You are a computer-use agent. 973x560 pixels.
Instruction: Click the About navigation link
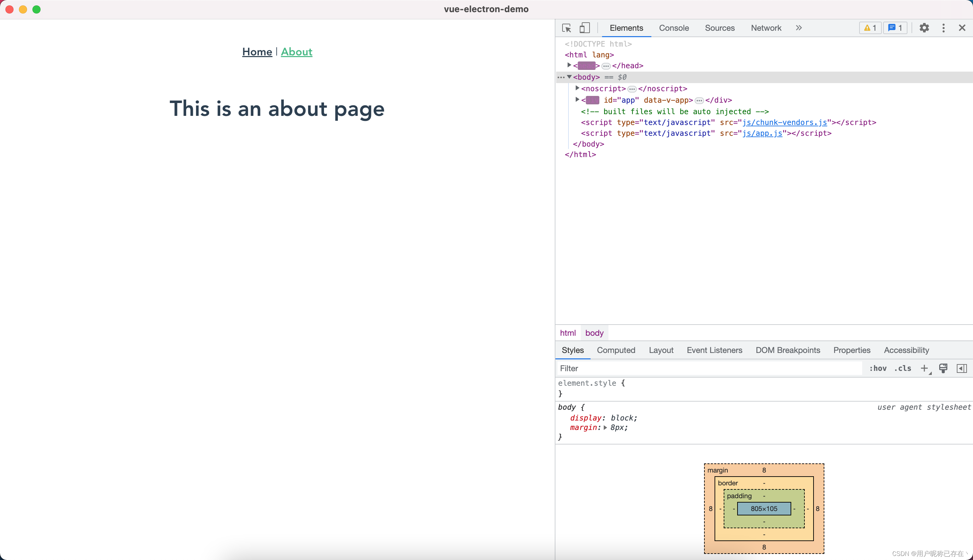[296, 51]
